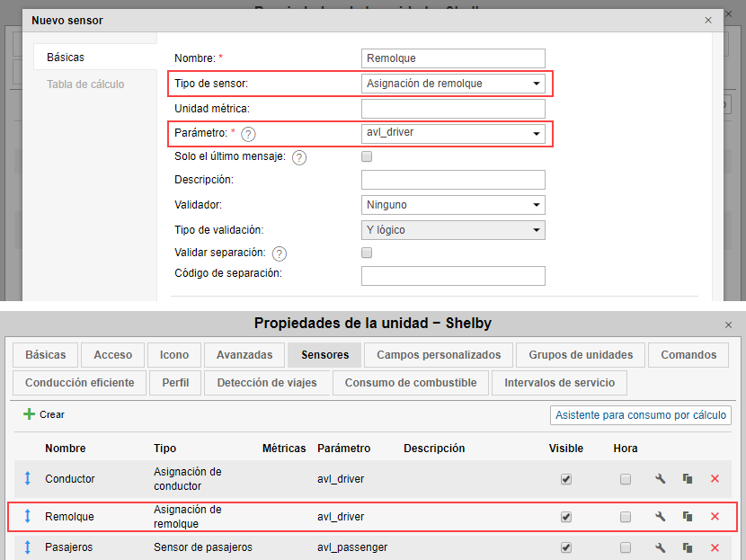
Task: Delete the Pasajeros sensor with red X
Action: click(x=715, y=547)
